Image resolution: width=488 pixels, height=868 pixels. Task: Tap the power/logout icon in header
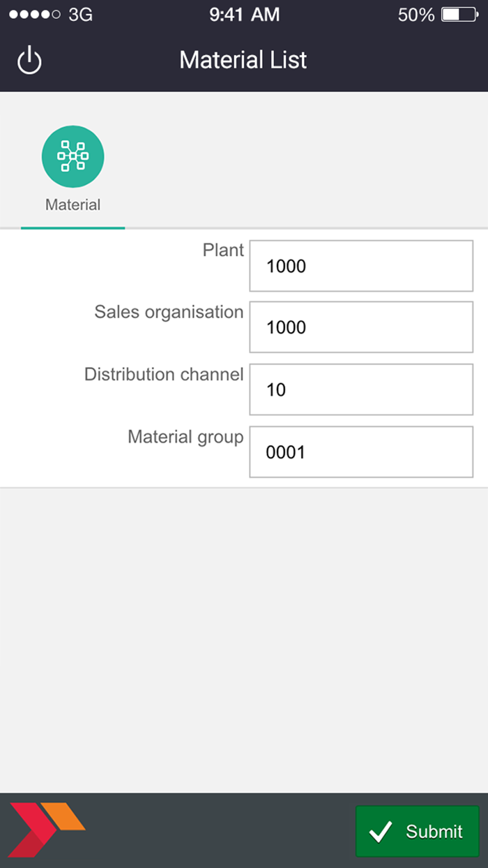[x=29, y=60]
